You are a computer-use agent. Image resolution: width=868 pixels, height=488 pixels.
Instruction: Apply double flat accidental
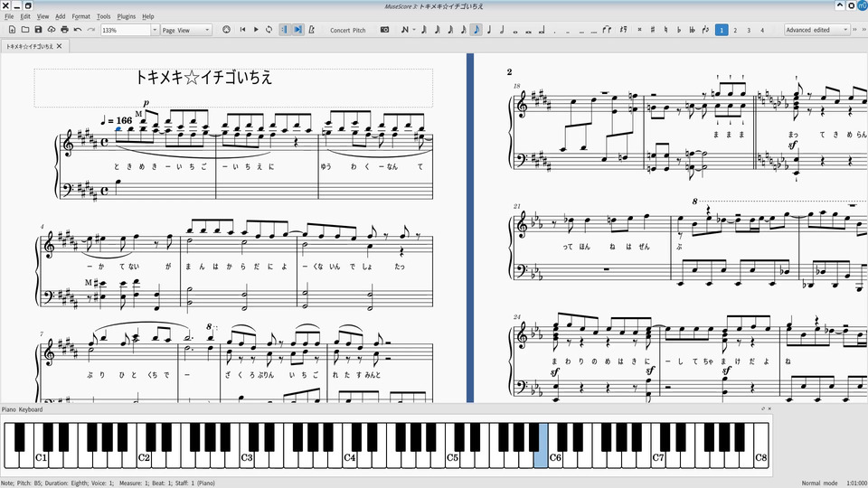pyautogui.click(x=692, y=30)
